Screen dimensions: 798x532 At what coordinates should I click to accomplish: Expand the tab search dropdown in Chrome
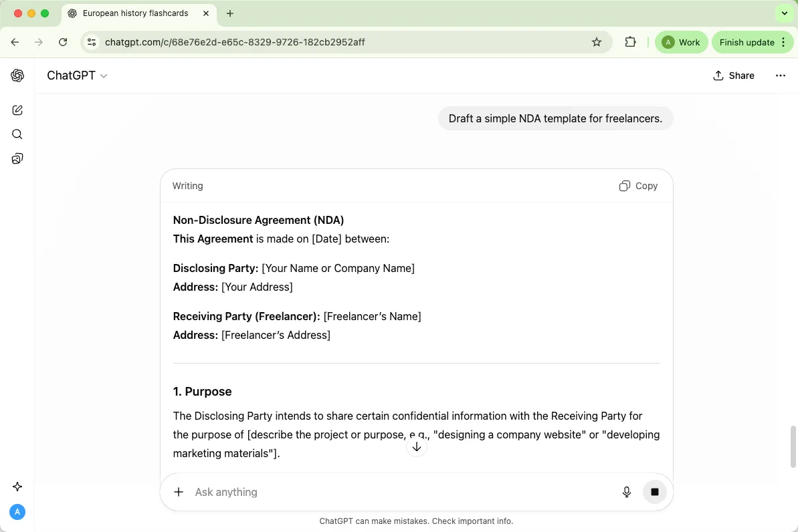pyautogui.click(x=784, y=13)
